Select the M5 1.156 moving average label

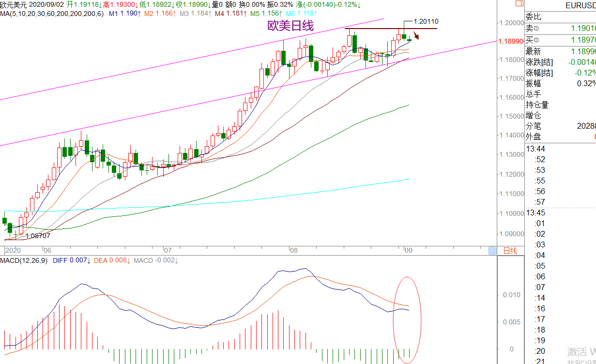(x=266, y=14)
